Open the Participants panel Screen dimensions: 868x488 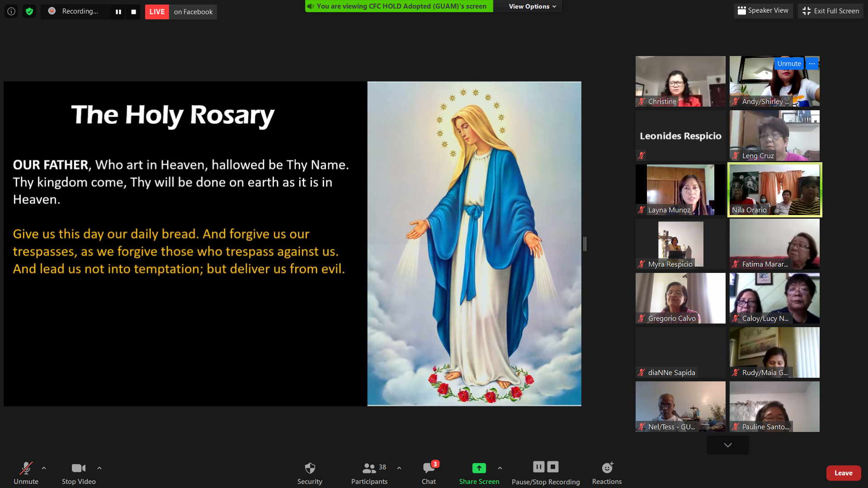[369, 473]
